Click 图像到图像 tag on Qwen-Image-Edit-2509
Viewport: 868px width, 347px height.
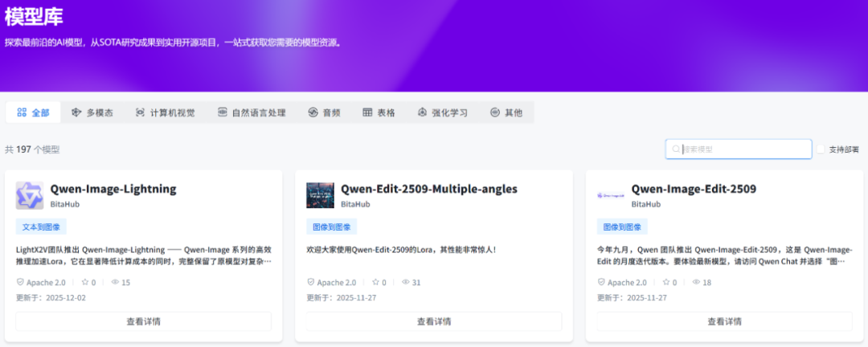622,227
